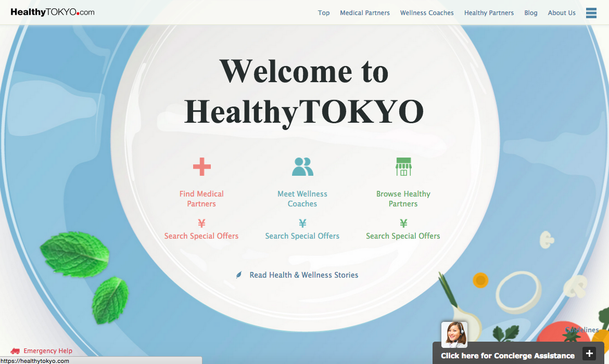Click the green yen icon
Viewport: 609px width, 364px height.
(403, 223)
